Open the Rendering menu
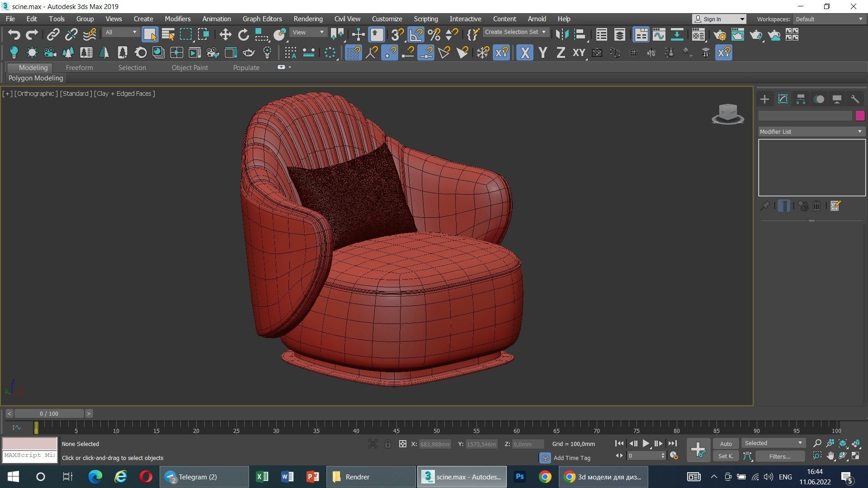The height and width of the screenshot is (488, 868). coord(308,19)
